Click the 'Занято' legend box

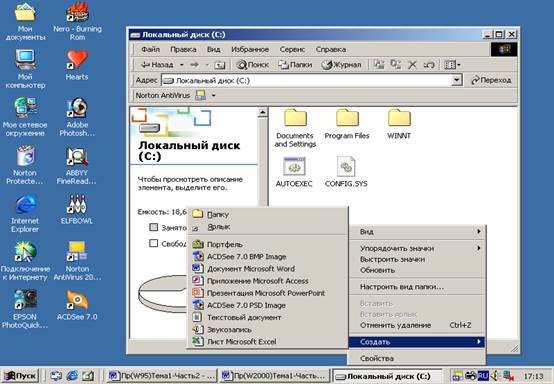[153, 227]
